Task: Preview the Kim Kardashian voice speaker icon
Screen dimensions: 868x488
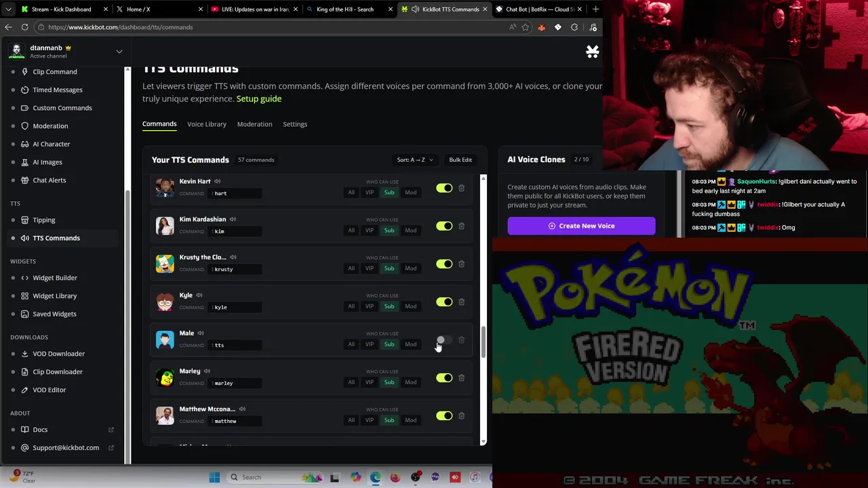Action: 233,219
